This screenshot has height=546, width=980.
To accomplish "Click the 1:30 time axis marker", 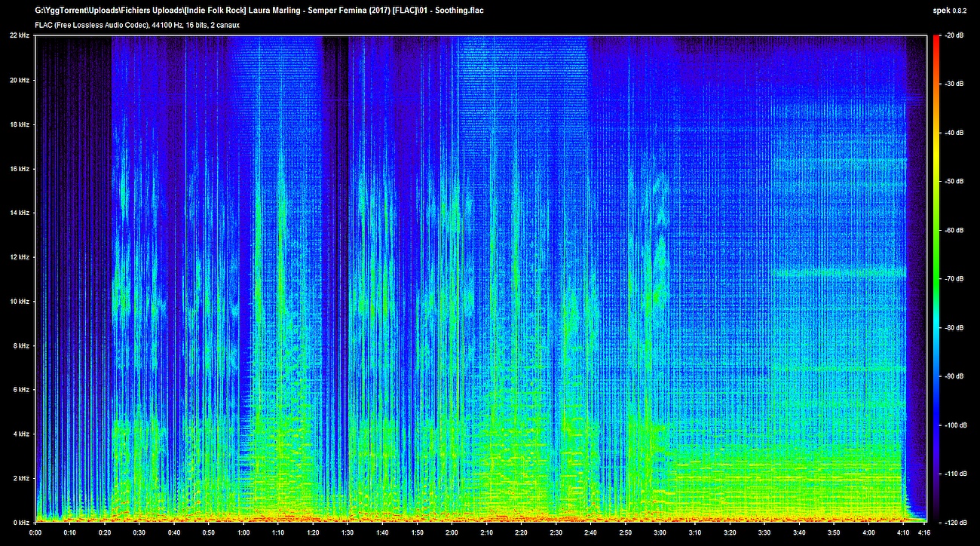I will (348, 533).
